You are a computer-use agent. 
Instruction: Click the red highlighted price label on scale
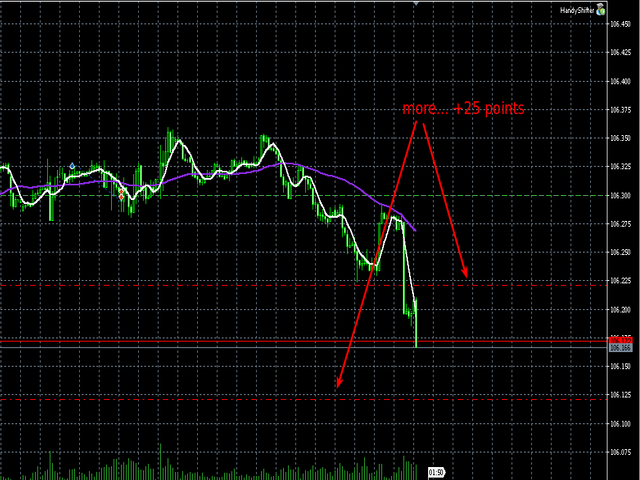click(x=620, y=340)
